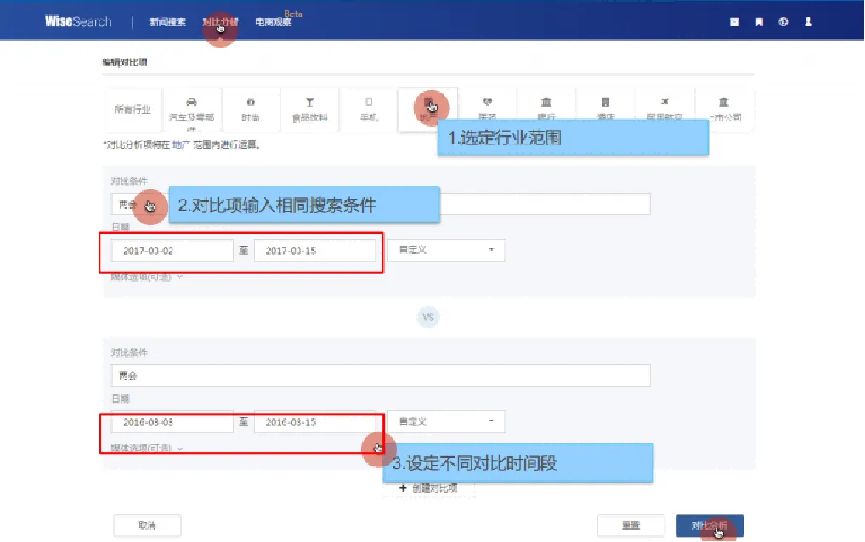Select 所有行业 industry option

[131, 109]
